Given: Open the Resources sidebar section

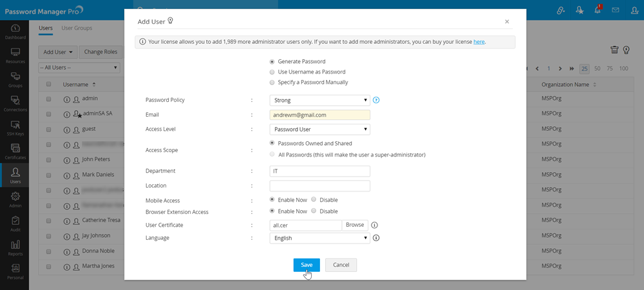Looking at the screenshot, I should coord(14,55).
